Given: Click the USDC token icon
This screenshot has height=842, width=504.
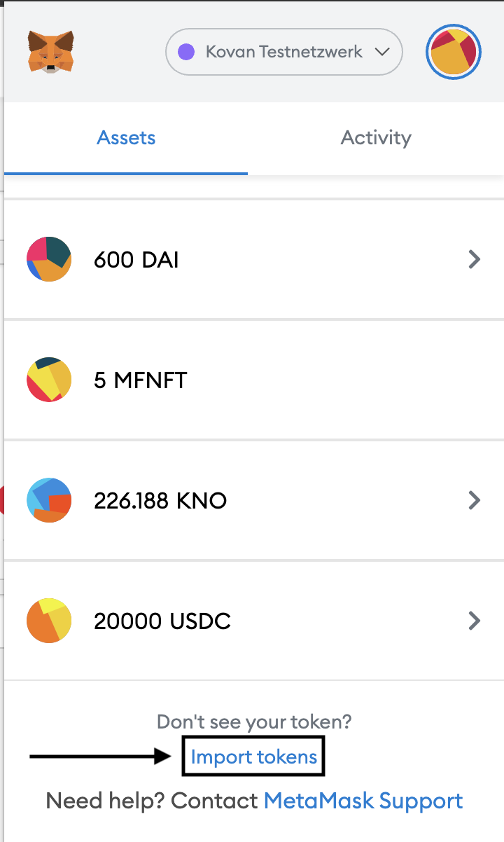Looking at the screenshot, I should point(49,621).
